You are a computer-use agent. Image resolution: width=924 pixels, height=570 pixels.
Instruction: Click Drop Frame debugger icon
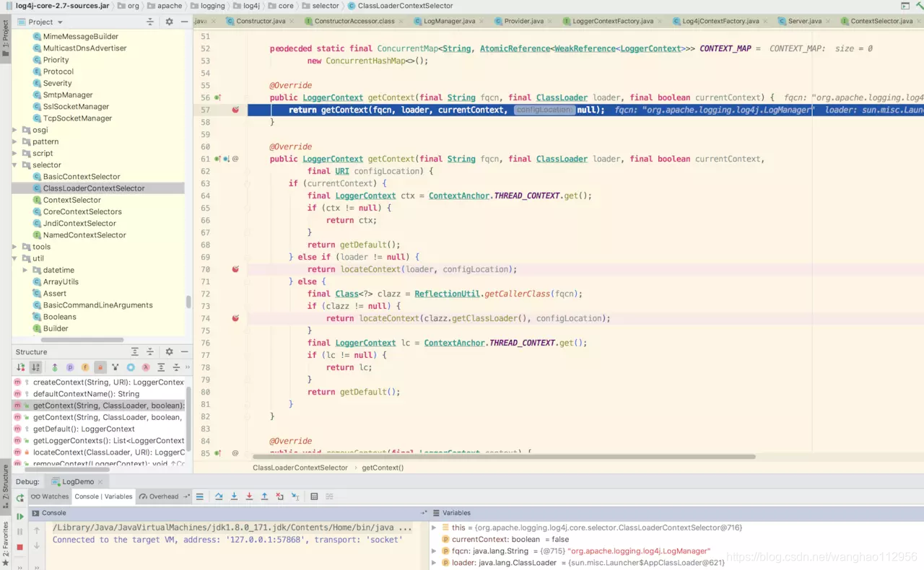pyautogui.click(x=279, y=496)
